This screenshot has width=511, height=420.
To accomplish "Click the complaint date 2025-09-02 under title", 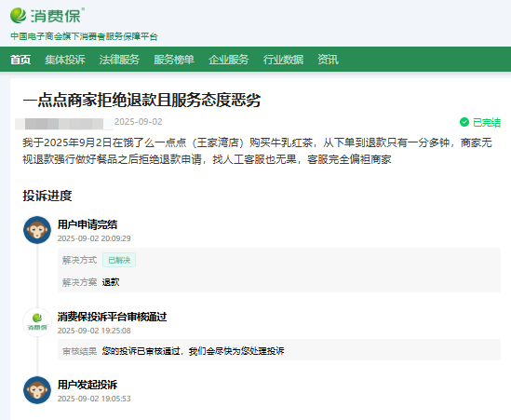I will pos(138,122).
